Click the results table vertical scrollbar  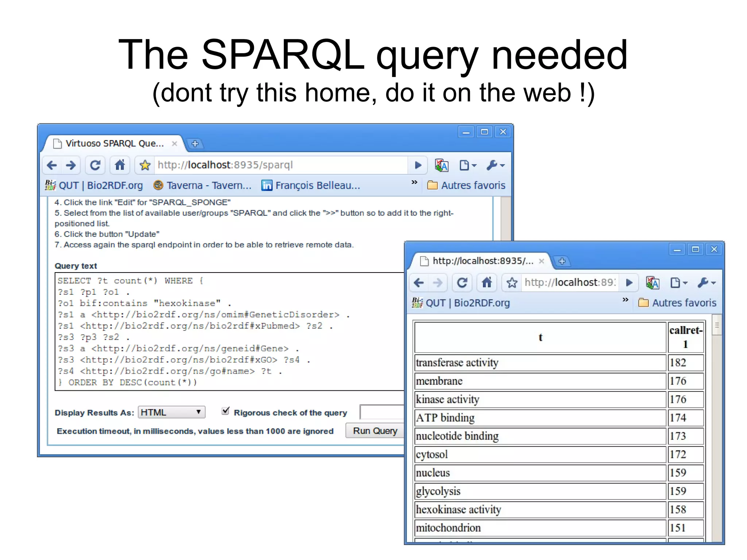717,325
